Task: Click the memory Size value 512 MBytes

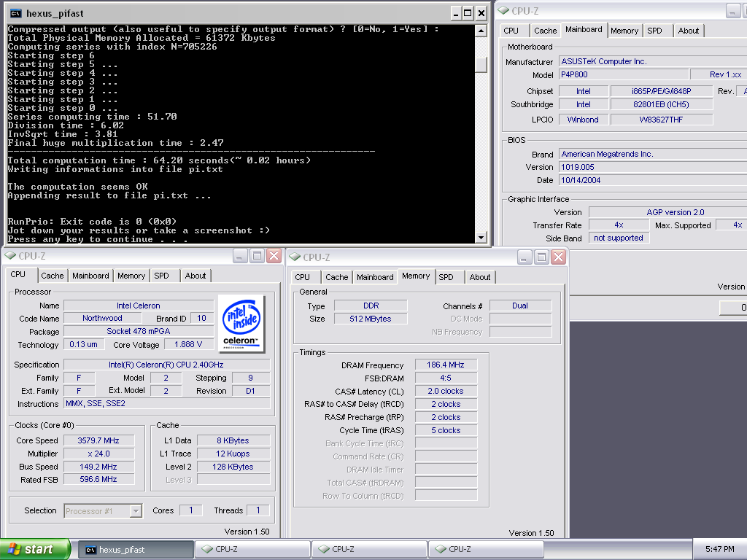Action: (370, 319)
